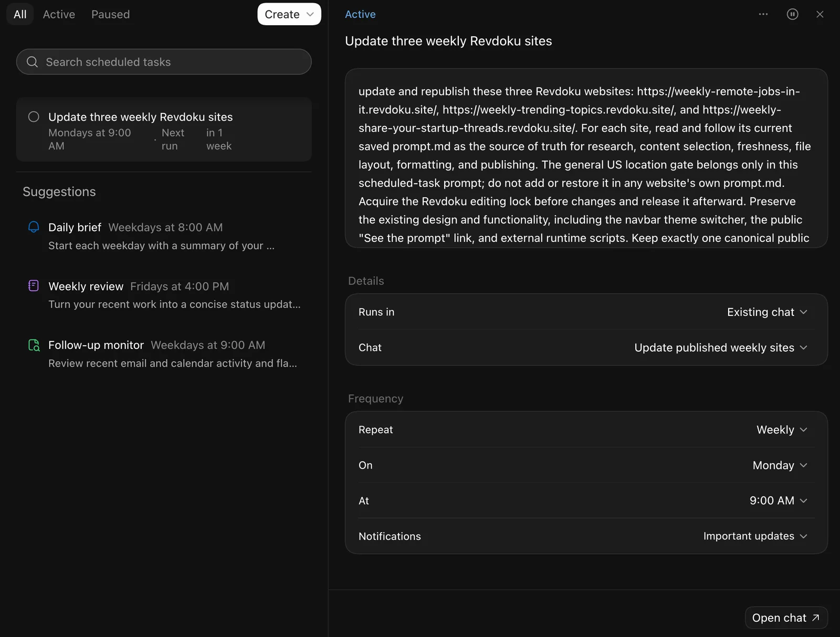Select the Daily brief suggestion
This screenshot has height=637, width=840.
[x=164, y=236]
